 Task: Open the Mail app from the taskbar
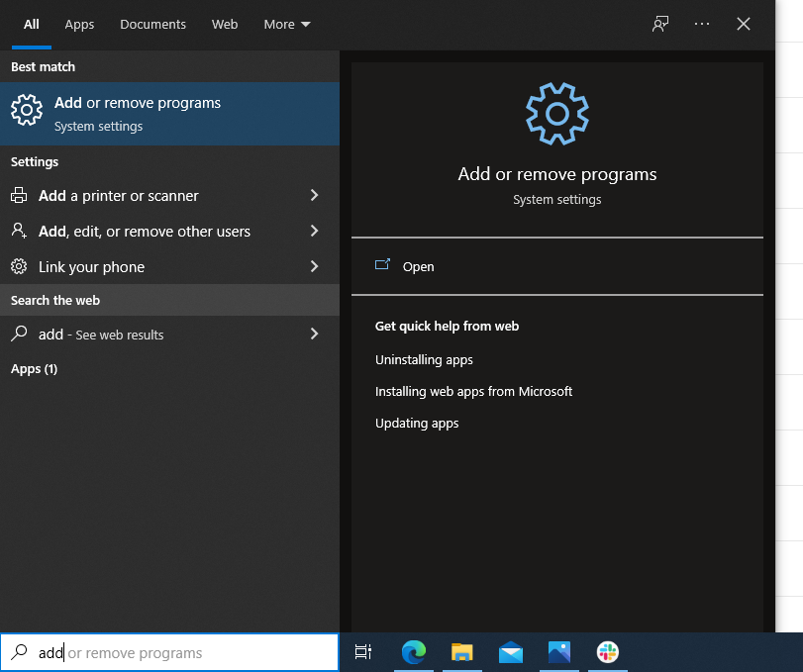pos(511,653)
